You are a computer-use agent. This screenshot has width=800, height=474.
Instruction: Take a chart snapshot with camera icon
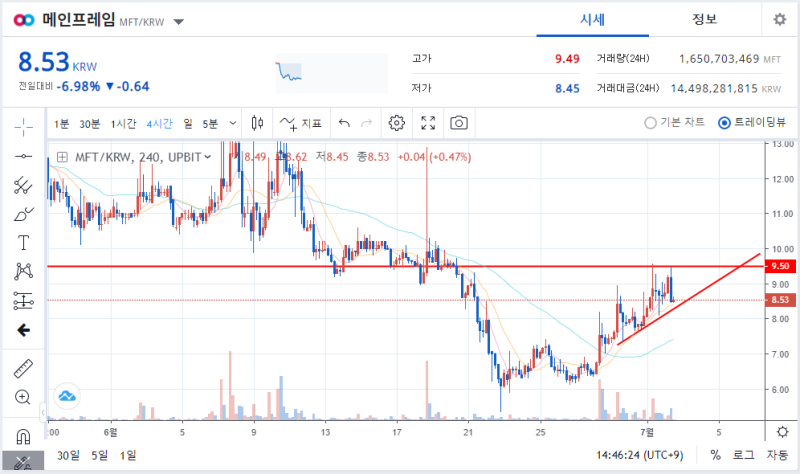[x=459, y=123]
